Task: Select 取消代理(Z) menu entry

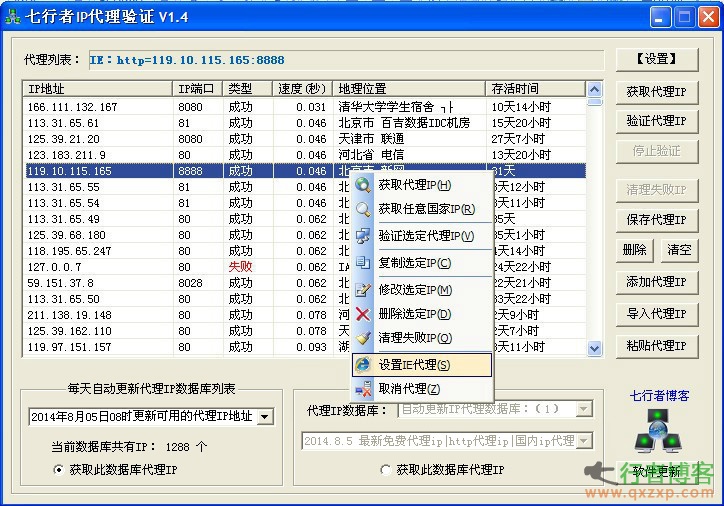Action: (422, 389)
